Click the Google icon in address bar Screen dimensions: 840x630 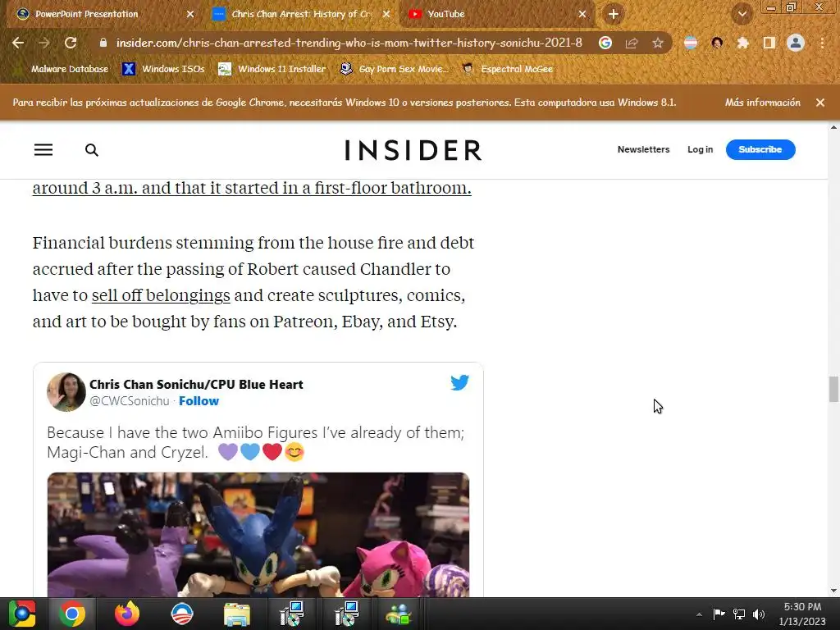[x=605, y=43]
